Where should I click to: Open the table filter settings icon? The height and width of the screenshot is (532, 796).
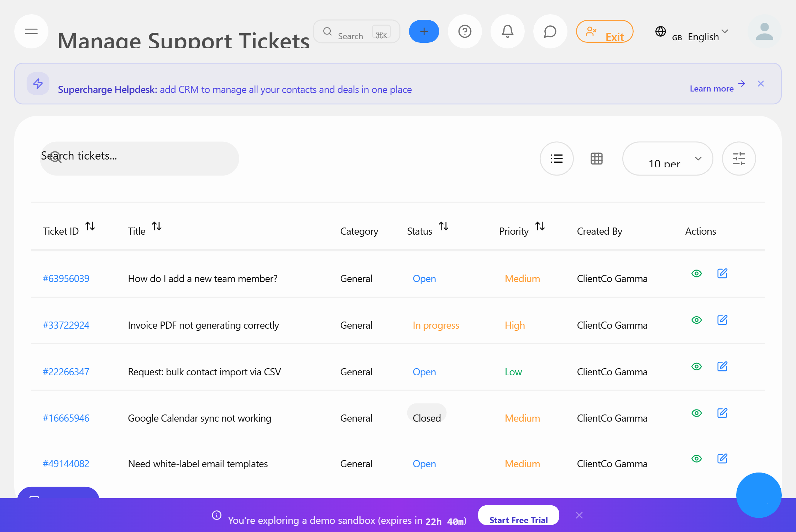(739, 158)
